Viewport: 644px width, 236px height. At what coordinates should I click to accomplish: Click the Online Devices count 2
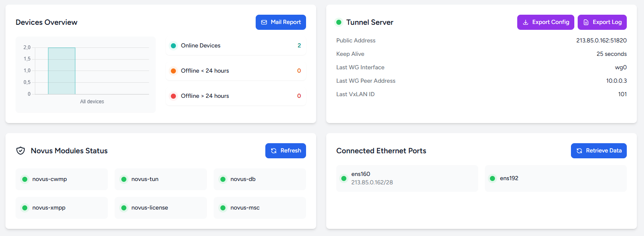click(x=299, y=46)
